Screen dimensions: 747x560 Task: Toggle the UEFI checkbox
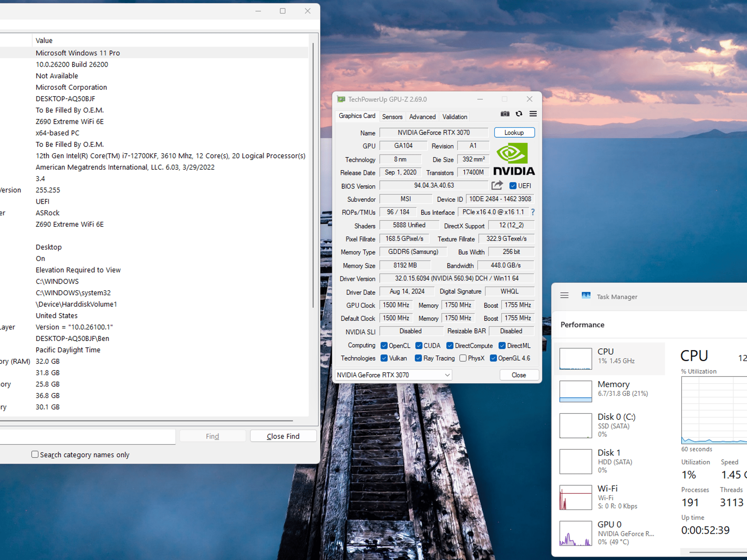click(513, 186)
